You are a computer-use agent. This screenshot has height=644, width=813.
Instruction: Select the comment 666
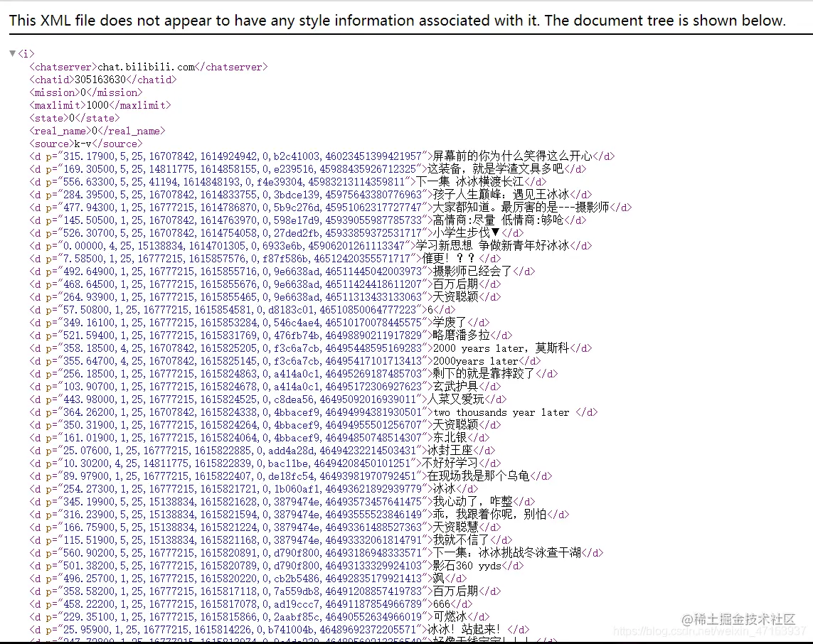click(x=442, y=604)
